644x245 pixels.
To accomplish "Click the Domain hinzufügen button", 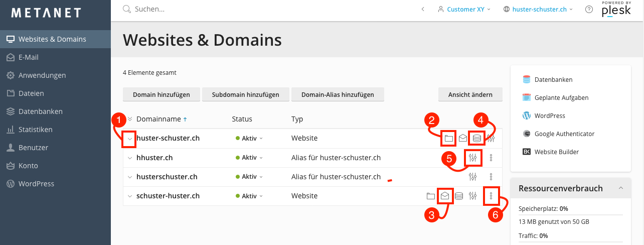I will 161,94.
